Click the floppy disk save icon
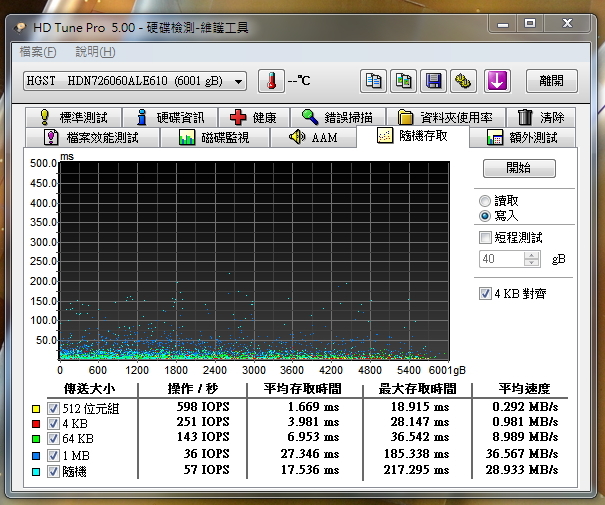Image resolution: width=605 pixels, height=505 pixels. click(x=433, y=81)
